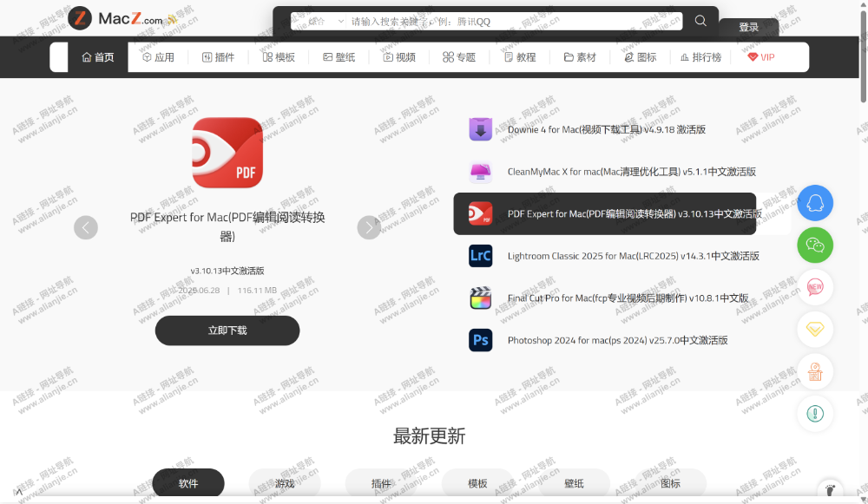The width and height of the screenshot is (868, 504).
Task: Open the 综合 search category dropdown
Action: coord(326,22)
